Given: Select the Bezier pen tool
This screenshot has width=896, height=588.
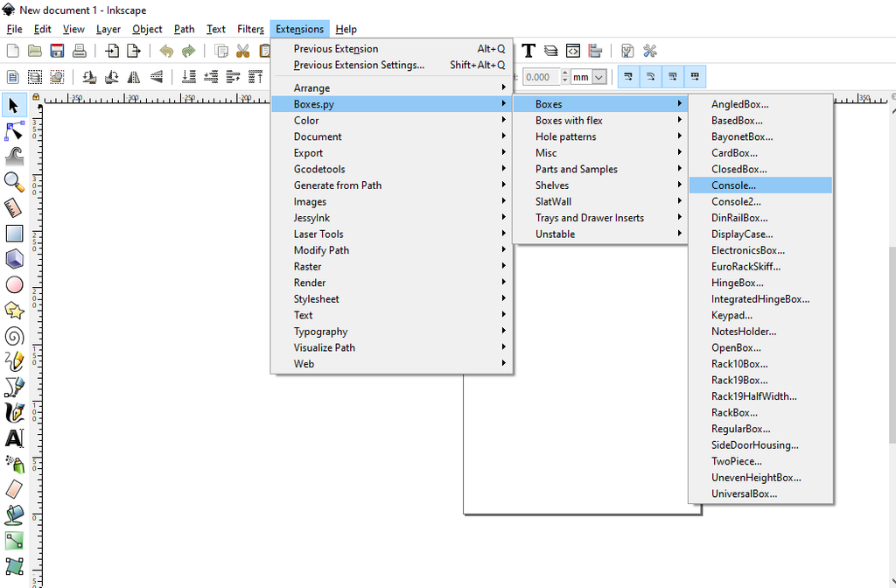Looking at the screenshot, I should (x=14, y=387).
